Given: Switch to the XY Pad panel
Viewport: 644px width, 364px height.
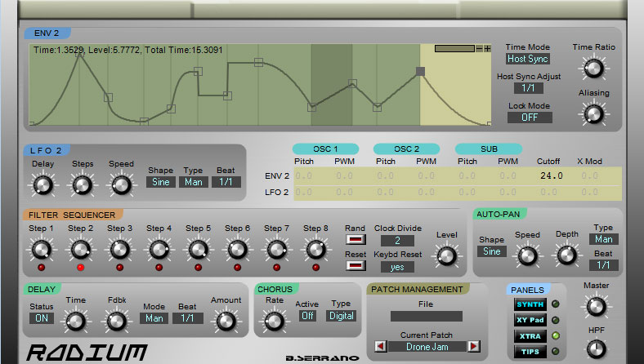Looking at the screenshot, I should pos(530,321).
